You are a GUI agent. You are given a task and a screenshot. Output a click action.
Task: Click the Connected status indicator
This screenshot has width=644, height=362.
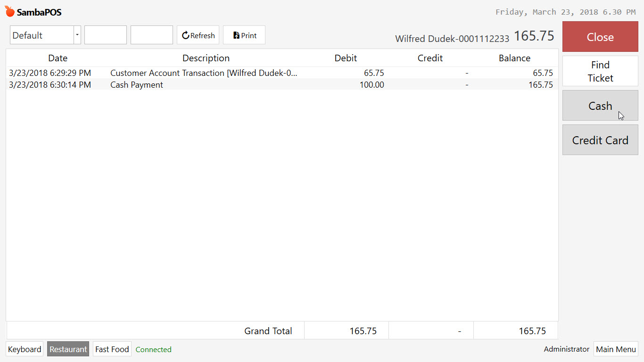[x=153, y=349]
